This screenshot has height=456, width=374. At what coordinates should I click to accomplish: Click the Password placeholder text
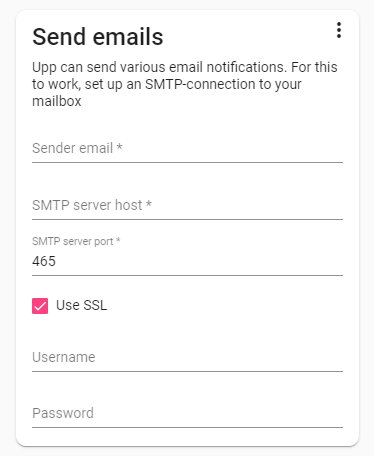[63, 413]
